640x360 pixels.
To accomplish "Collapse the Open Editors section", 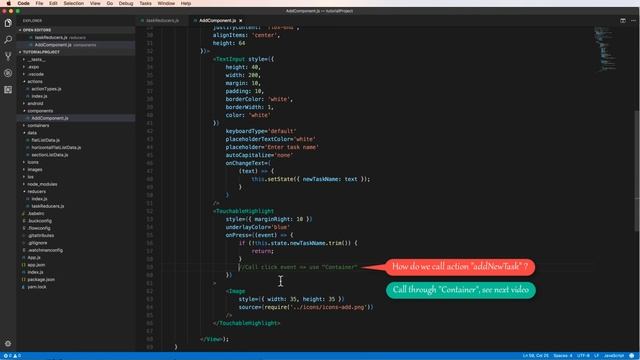I will point(76,30).
